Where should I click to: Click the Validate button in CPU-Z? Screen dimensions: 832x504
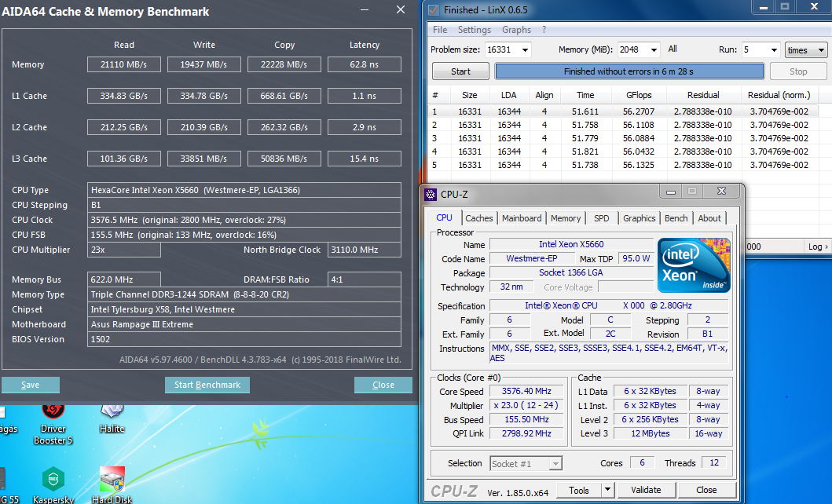click(646, 490)
